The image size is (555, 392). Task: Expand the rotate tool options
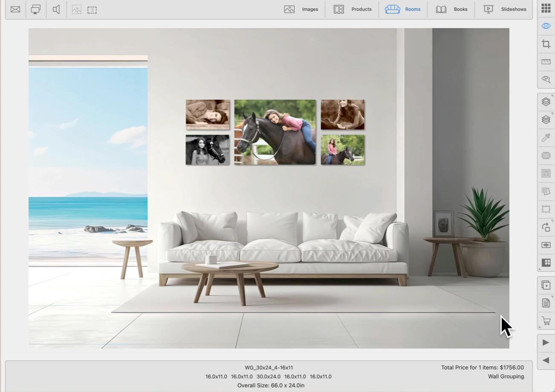pos(546,227)
